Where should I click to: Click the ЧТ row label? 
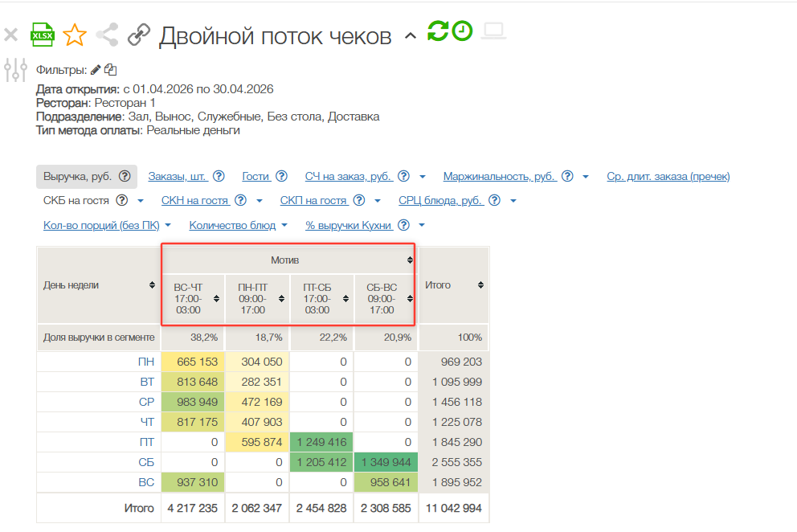(x=147, y=422)
